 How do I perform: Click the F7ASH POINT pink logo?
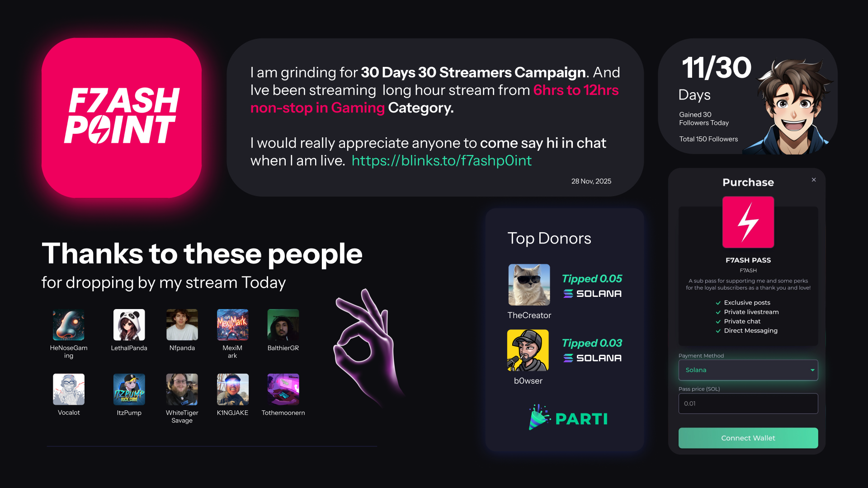coord(122,117)
